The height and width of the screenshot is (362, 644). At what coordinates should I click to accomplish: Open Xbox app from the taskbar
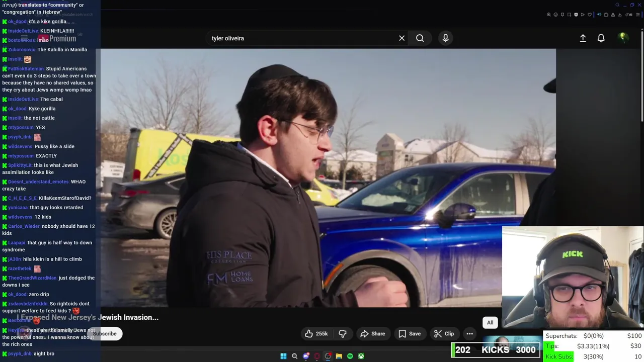(361, 356)
